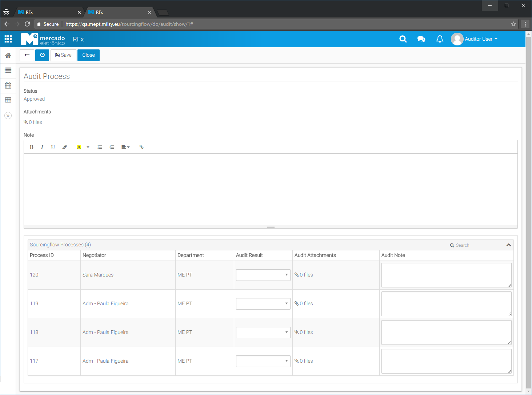The width and height of the screenshot is (532, 395).
Task: Toggle bold formatting in Note editor
Action: point(32,147)
